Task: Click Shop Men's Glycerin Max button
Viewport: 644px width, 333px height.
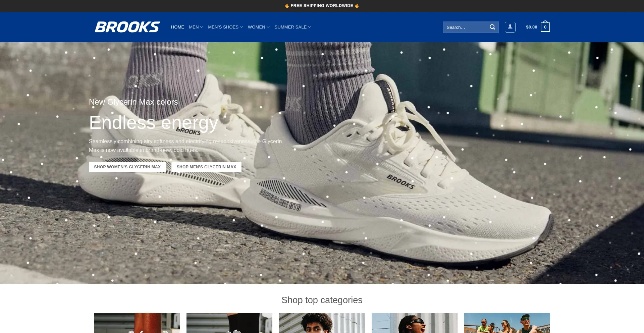Action: [206, 167]
